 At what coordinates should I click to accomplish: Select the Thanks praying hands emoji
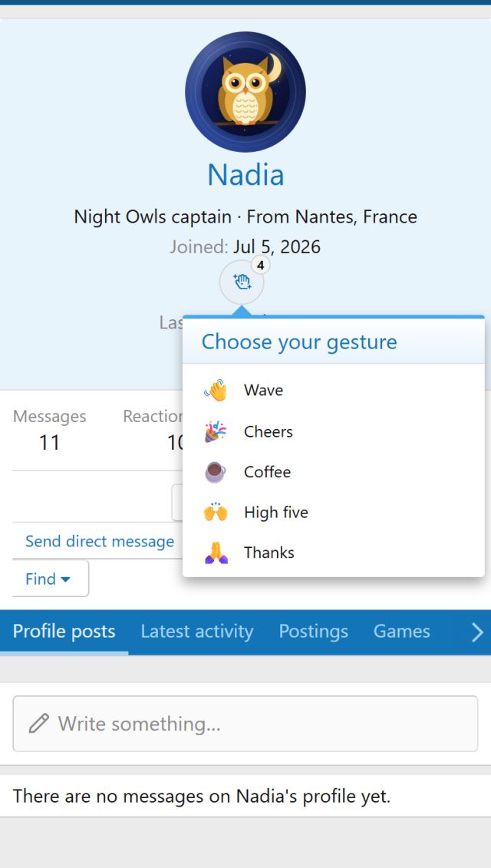216,553
